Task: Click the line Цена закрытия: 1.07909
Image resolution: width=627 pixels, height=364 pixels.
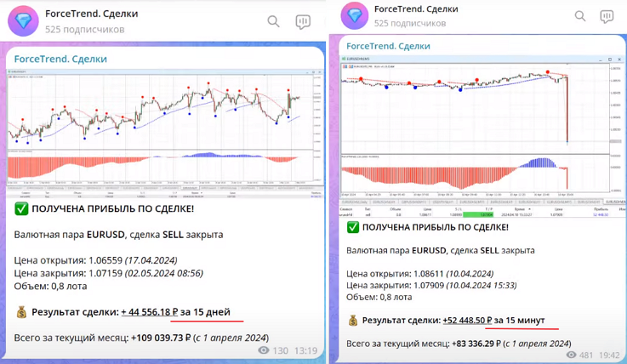Action: click(431, 286)
